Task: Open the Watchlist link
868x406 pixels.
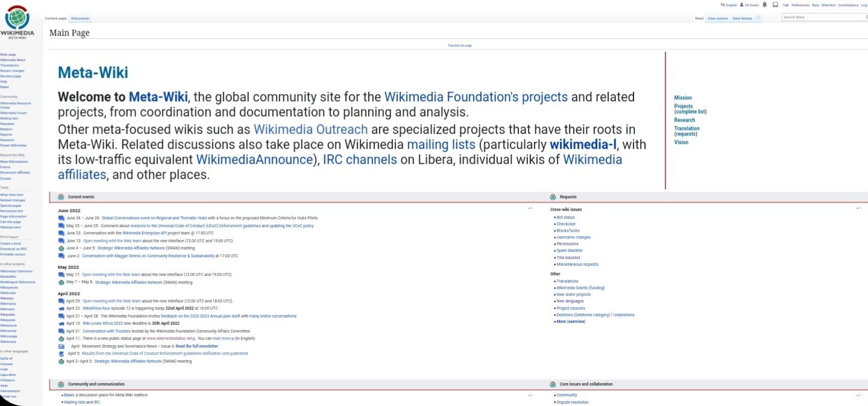Action: (828, 5)
